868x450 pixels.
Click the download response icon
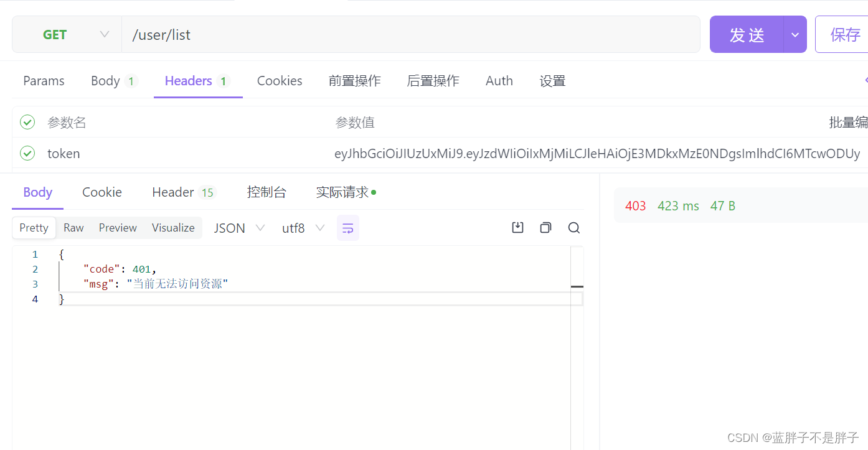tap(517, 228)
